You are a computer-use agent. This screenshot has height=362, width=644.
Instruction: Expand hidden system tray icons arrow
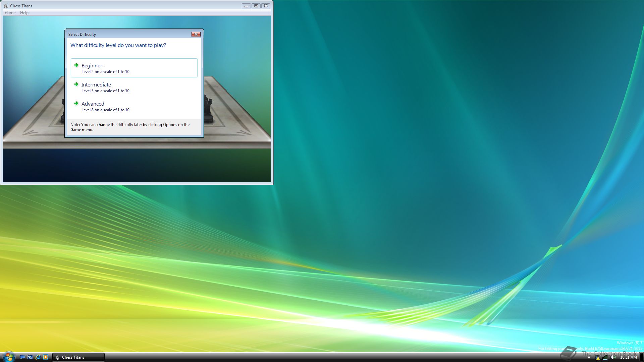pos(589,357)
